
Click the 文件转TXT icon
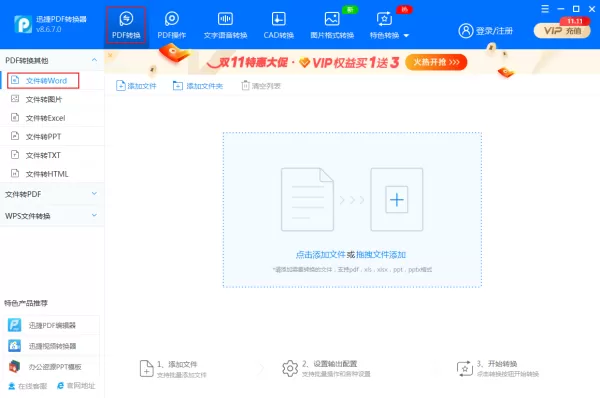coord(15,155)
